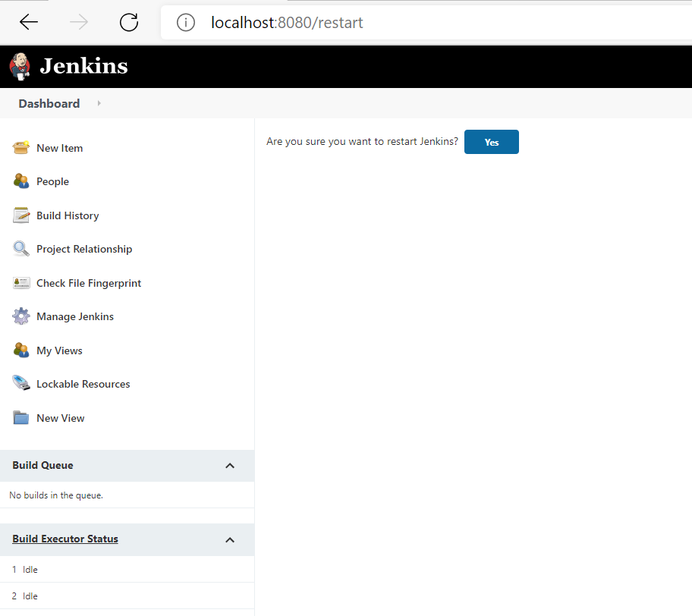This screenshot has height=616, width=692.
Task: Select the My Views sidebar entry
Action: pyautogui.click(x=59, y=350)
